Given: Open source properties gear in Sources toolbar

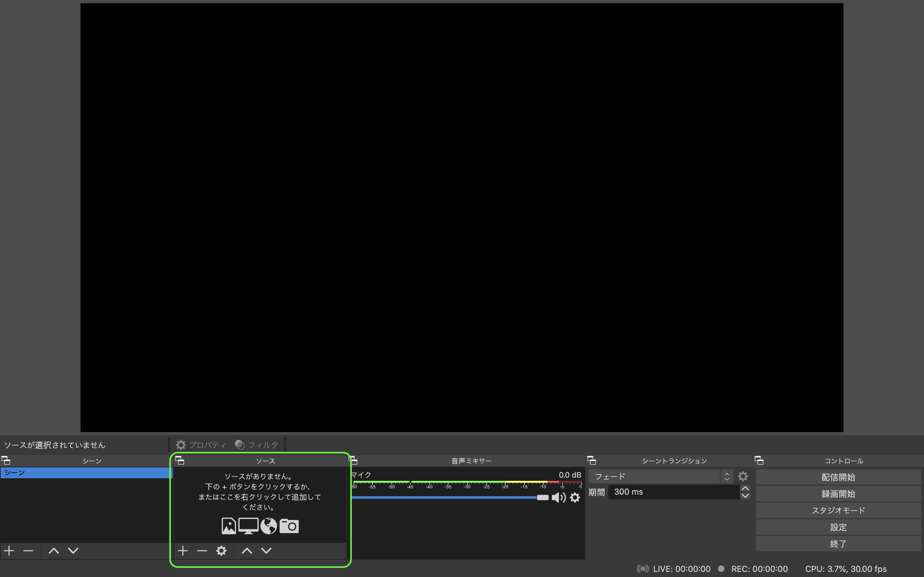Looking at the screenshot, I should [x=221, y=551].
